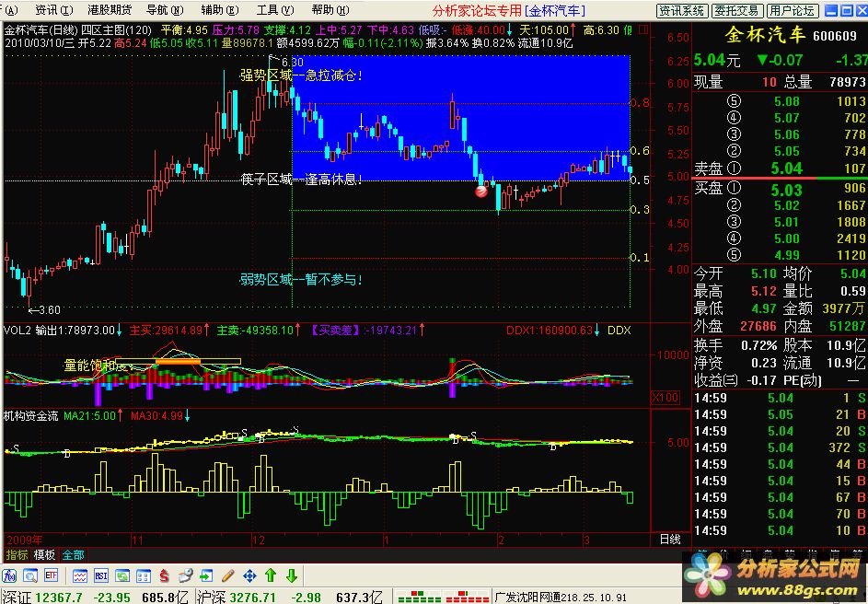Click stock code 600609
868x604 pixels.
pos(835,37)
